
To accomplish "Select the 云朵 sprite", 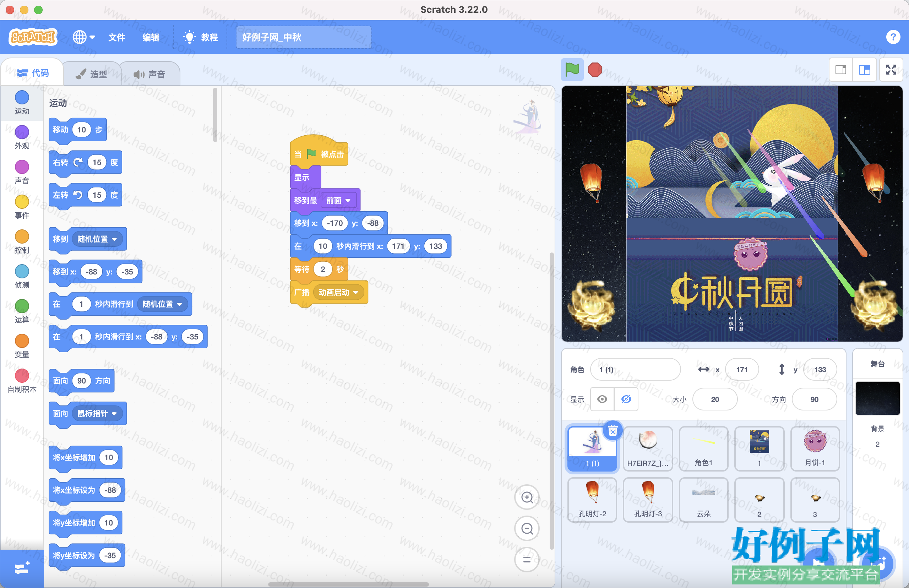I will click(x=704, y=500).
